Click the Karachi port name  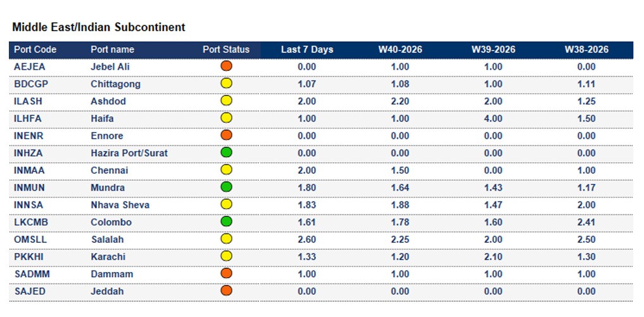click(x=108, y=257)
